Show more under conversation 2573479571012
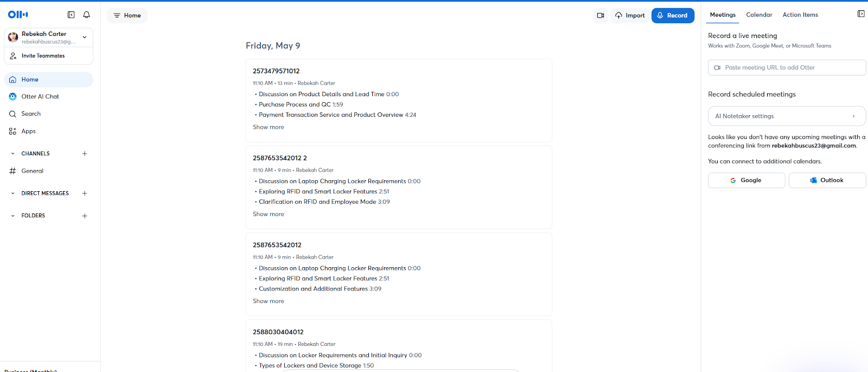Screen dimensions: 868x372 pyautogui.click(x=269, y=127)
